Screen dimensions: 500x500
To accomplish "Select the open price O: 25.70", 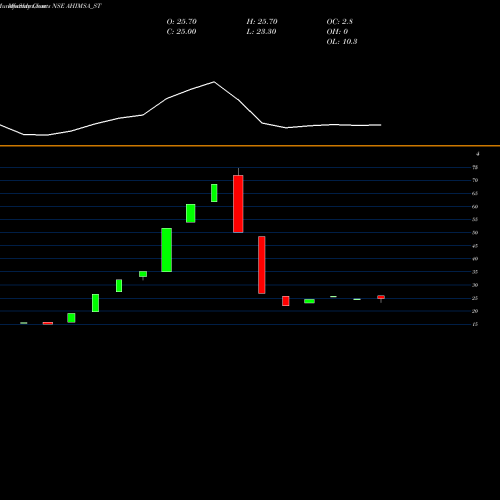I will click(182, 22).
